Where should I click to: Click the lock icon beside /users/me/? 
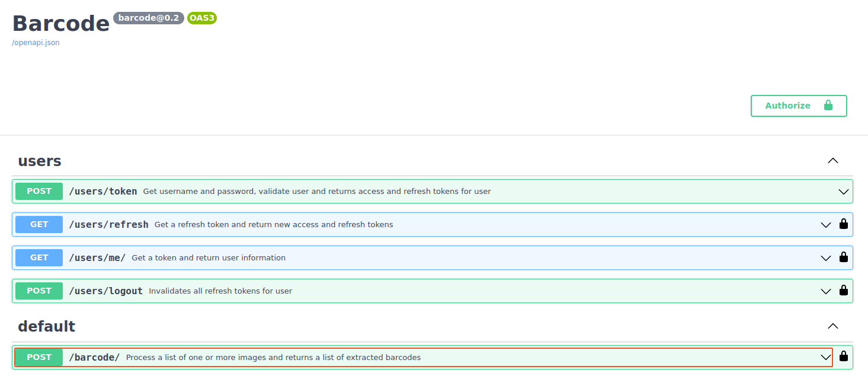tap(844, 257)
